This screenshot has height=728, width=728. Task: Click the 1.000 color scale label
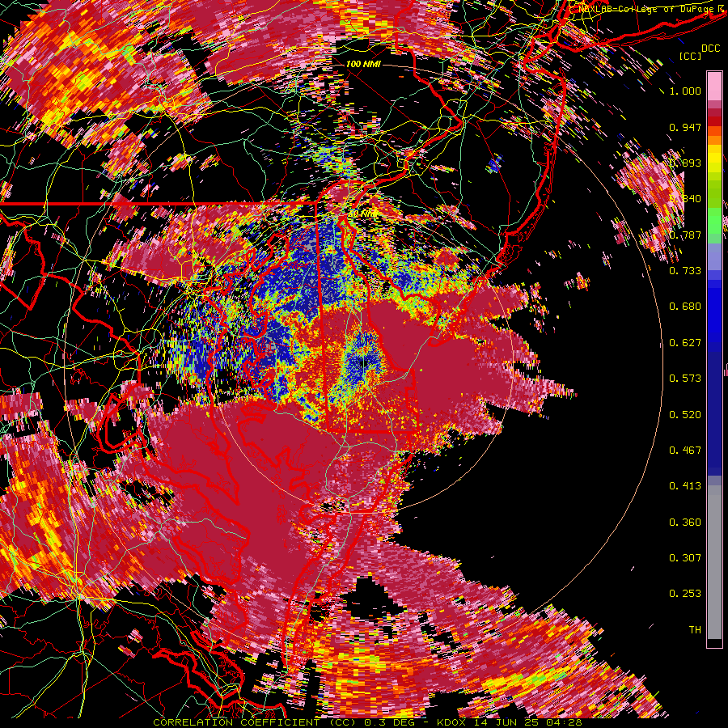[x=685, y=91]
